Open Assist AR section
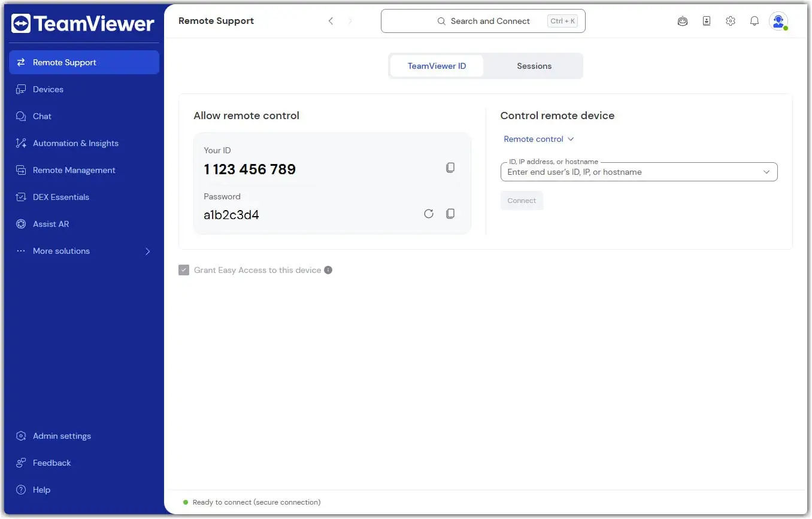The image size is (812, 519). 84,224
